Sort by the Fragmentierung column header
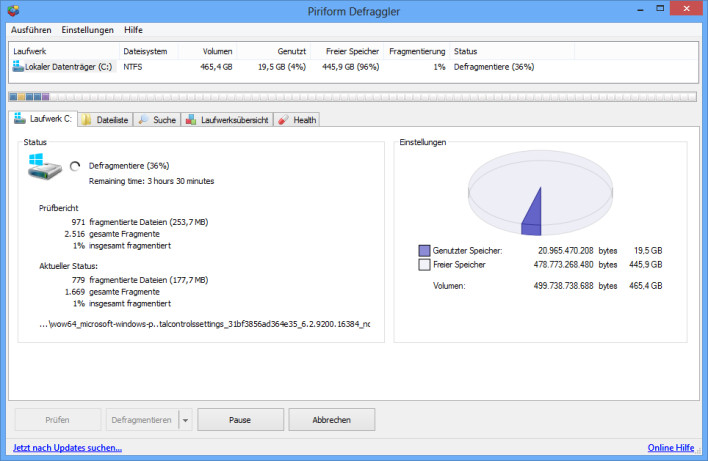Image resolution: width=708 pixels, height=461 pixels. click(x=417, y=51)
